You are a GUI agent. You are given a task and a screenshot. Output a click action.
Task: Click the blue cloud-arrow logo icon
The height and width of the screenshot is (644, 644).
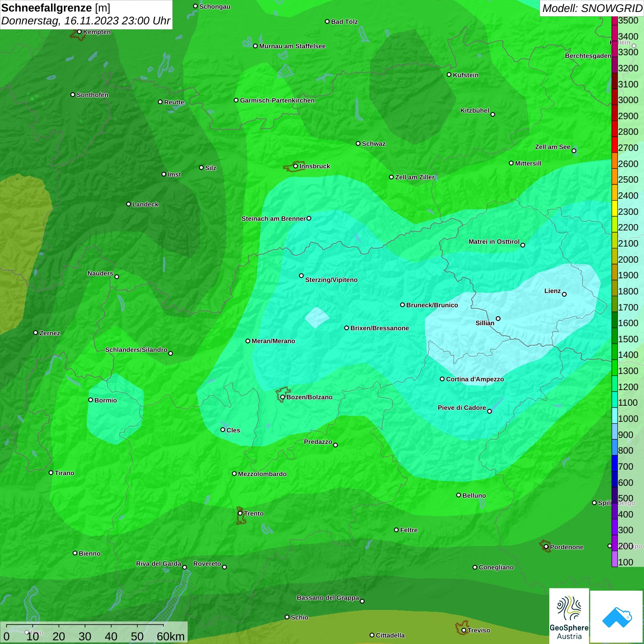[617, 617]
